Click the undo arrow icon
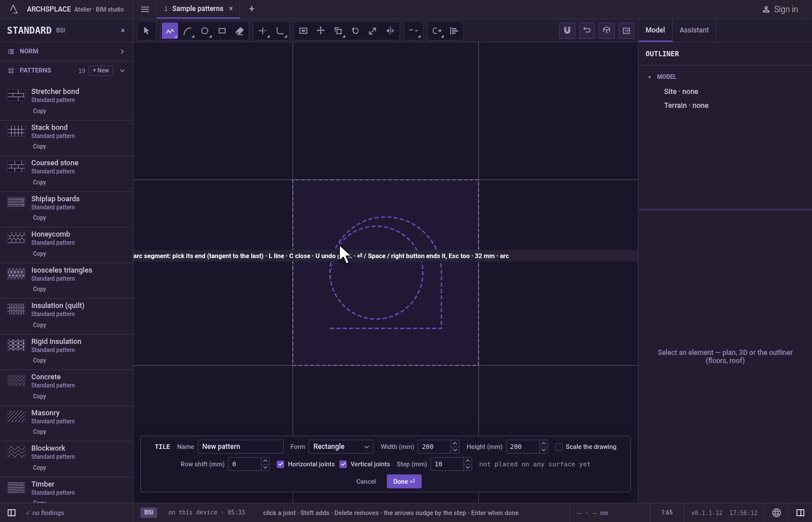Screen dimensions: 812x522 (x=587, y=31)
